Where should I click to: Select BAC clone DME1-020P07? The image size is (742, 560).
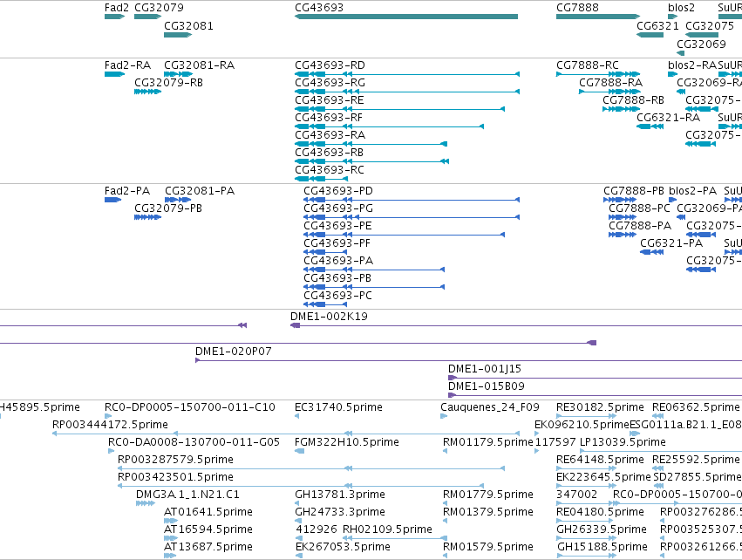468,360
